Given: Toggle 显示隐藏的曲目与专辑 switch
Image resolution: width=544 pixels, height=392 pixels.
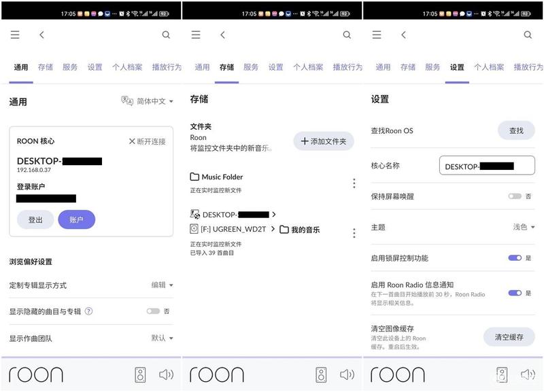Looking at the screenshot, I should point(153,311).
